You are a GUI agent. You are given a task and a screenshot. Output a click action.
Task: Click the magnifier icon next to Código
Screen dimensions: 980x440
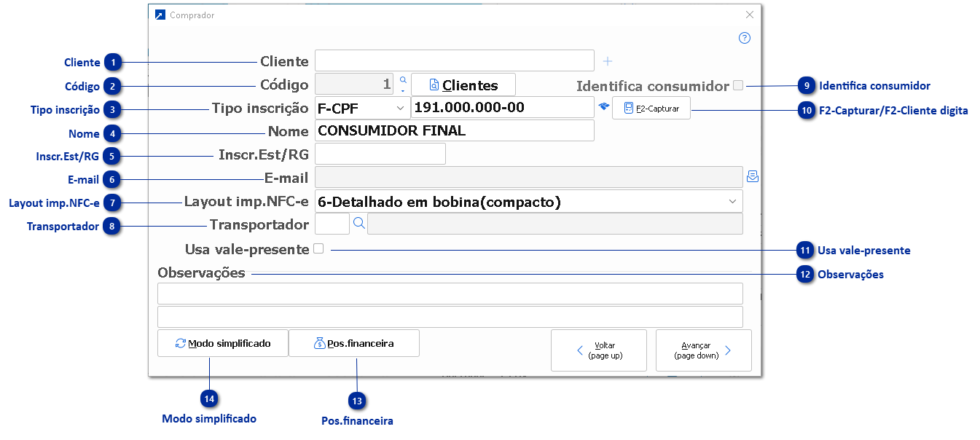point(402,80)
